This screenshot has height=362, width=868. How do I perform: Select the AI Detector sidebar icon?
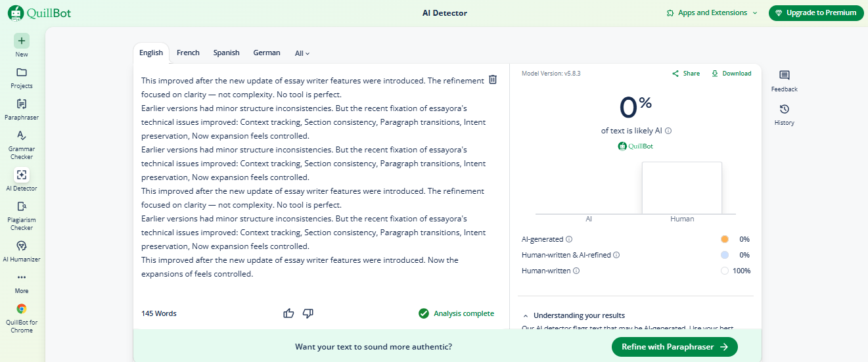[x=22, y=175]
